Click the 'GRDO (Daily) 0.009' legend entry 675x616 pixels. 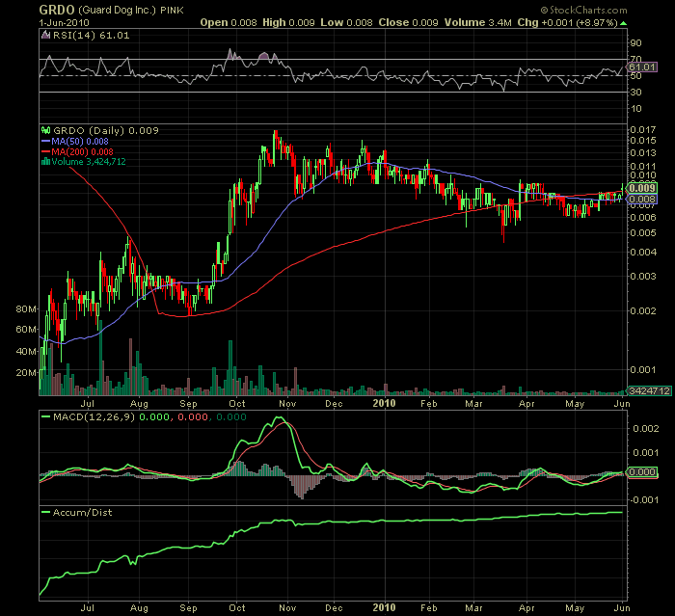pyautogui.click(x=105, y=130)
